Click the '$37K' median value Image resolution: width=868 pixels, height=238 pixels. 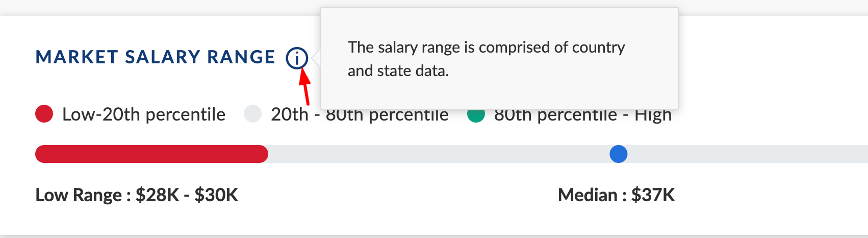653,195
